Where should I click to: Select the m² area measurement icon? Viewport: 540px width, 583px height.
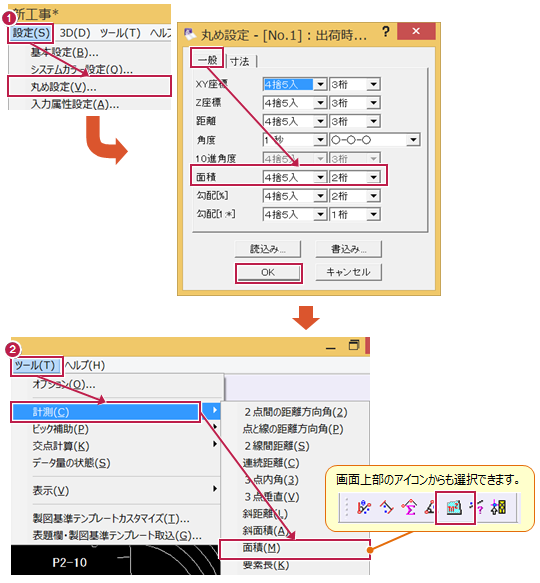(454, 507)
